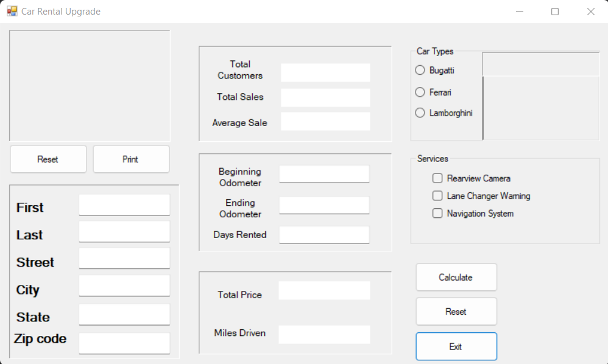Click the City text box
Viewport: 608px width, 364px height.
(124, 286)
